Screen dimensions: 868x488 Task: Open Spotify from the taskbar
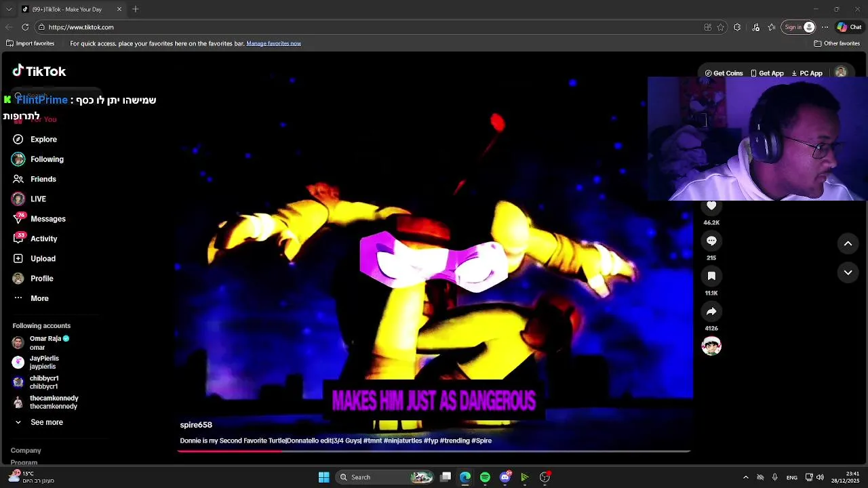pos(485,477)
